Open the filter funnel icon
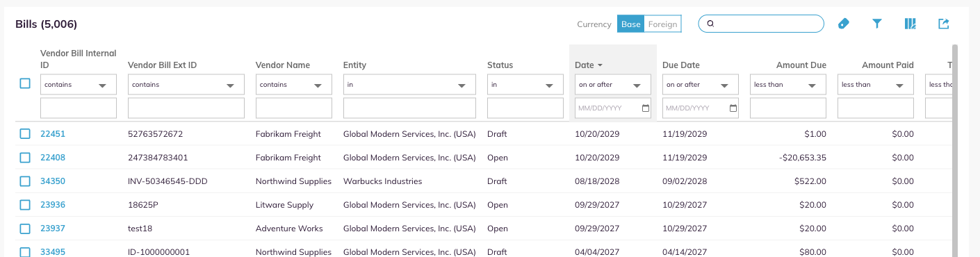The image size is (980, 257). tap(877, 24)
